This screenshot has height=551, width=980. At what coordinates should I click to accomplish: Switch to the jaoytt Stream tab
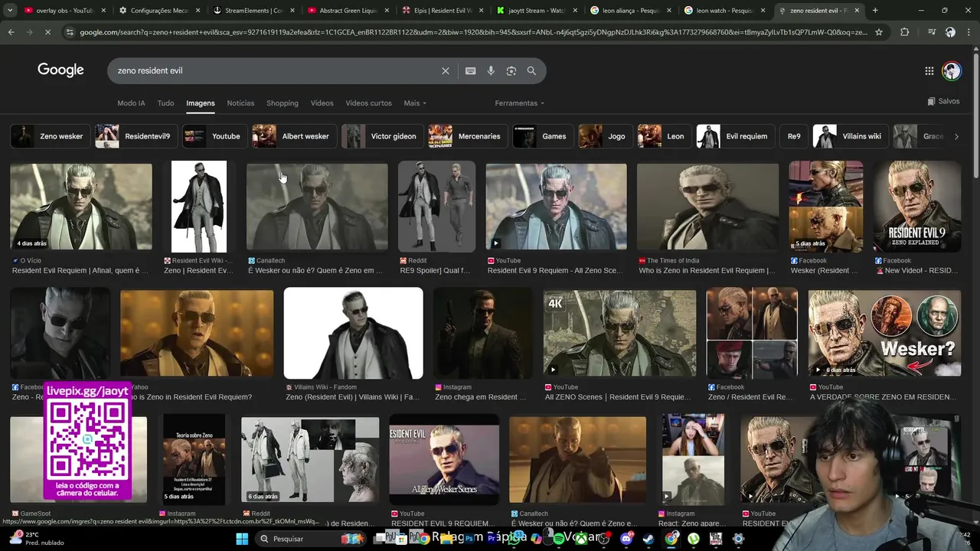pyautogui.click(x=536, y=11)
